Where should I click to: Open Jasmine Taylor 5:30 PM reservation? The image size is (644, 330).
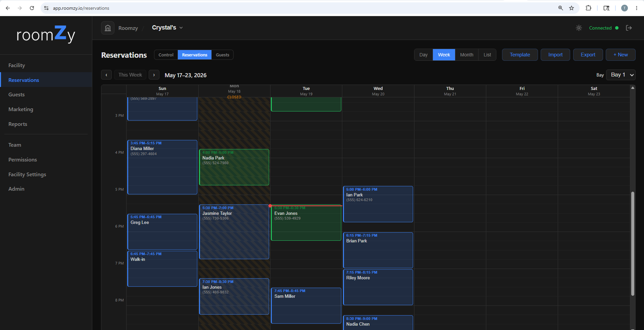tap(234, 232)
